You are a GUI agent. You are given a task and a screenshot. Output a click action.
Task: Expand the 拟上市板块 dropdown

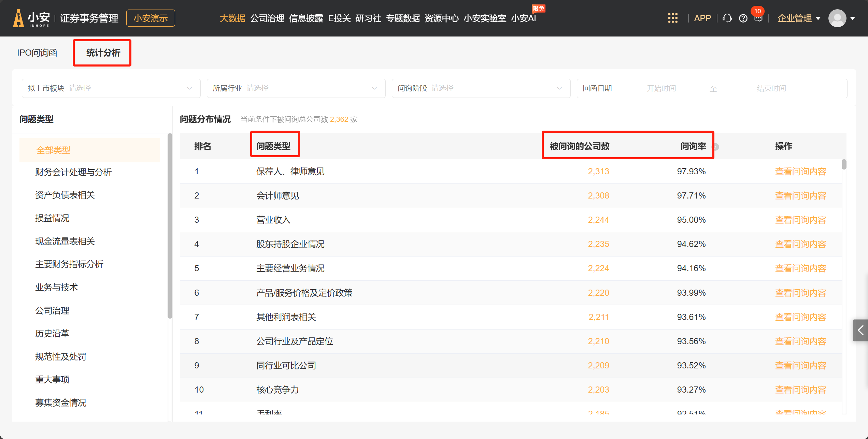click(x=111, y=88)
